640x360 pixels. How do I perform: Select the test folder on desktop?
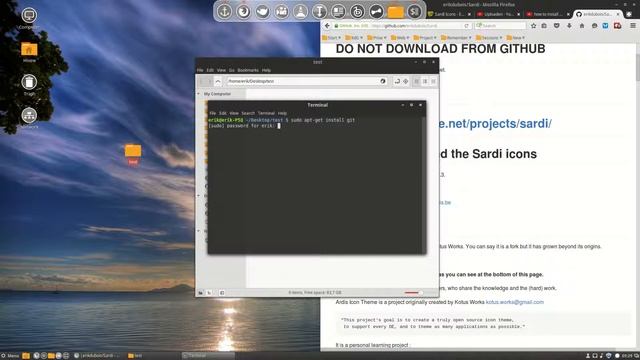click(133, 154)
